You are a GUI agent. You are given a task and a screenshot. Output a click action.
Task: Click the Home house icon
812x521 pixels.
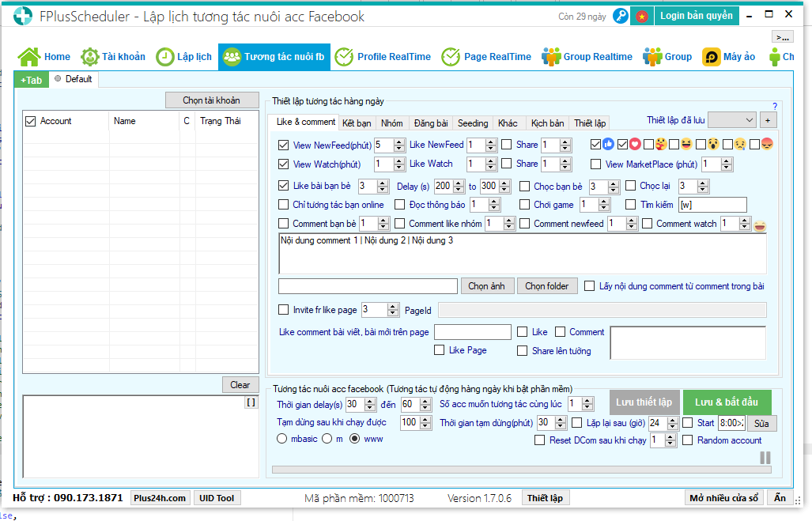coord(29,57)
